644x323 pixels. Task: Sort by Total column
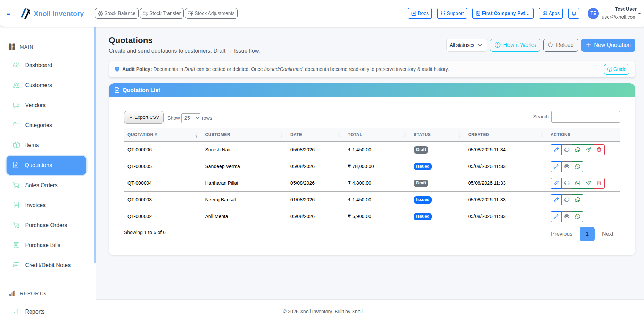pos(377,135)
